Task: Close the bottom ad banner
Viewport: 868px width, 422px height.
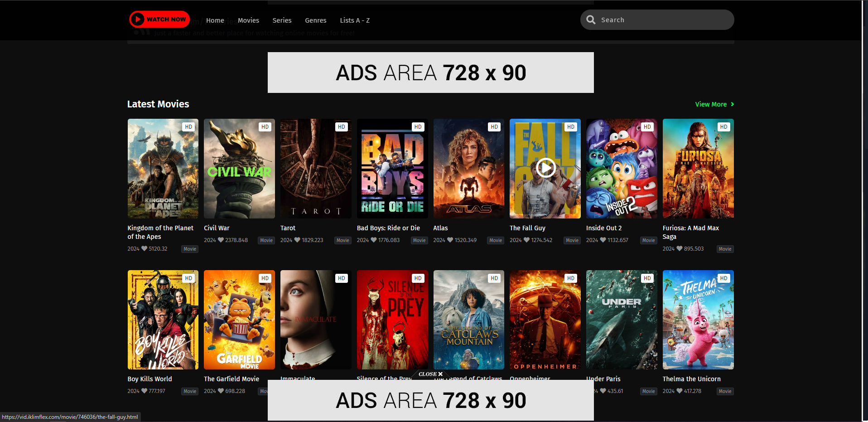Action: point(430,374)
